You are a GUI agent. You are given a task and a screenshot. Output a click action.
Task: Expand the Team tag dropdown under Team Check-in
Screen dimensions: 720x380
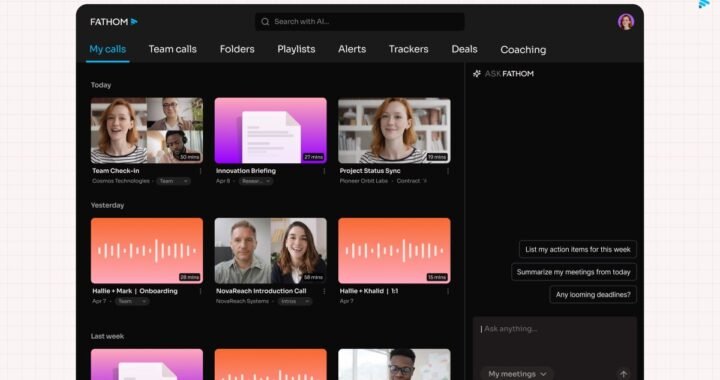(174, 181)
